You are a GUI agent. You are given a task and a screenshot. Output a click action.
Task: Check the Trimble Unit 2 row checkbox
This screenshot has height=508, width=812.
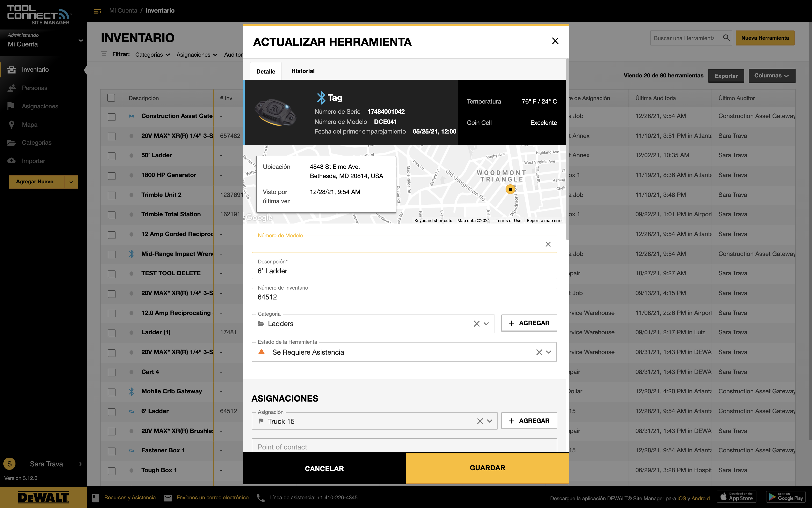point(111,195)
